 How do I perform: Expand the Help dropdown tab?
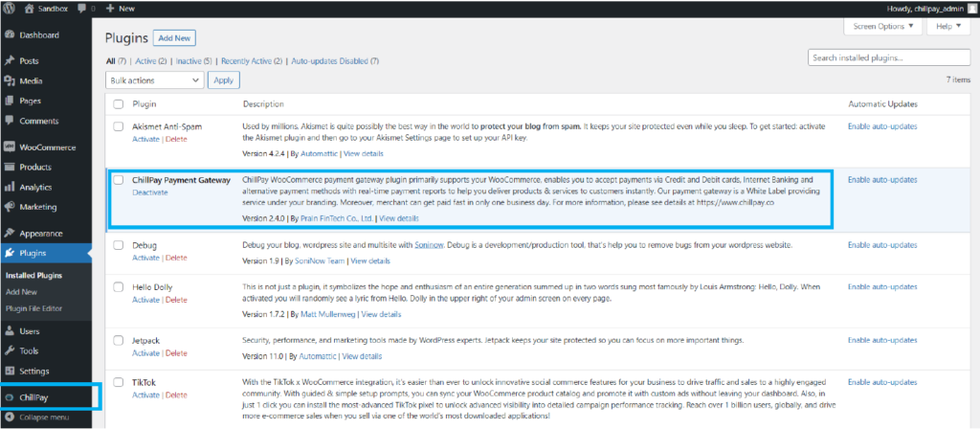pyautogui.click(x=948, y=26)
